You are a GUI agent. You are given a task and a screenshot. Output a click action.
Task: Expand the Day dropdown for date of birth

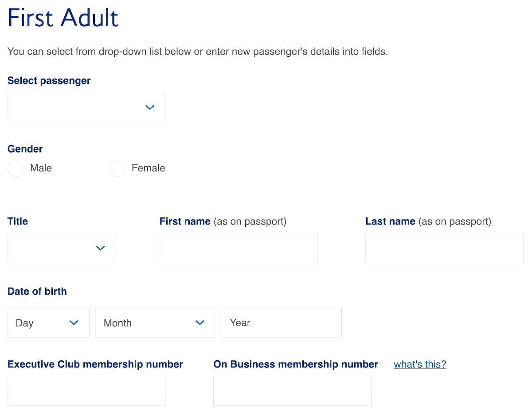pos(48,323)
